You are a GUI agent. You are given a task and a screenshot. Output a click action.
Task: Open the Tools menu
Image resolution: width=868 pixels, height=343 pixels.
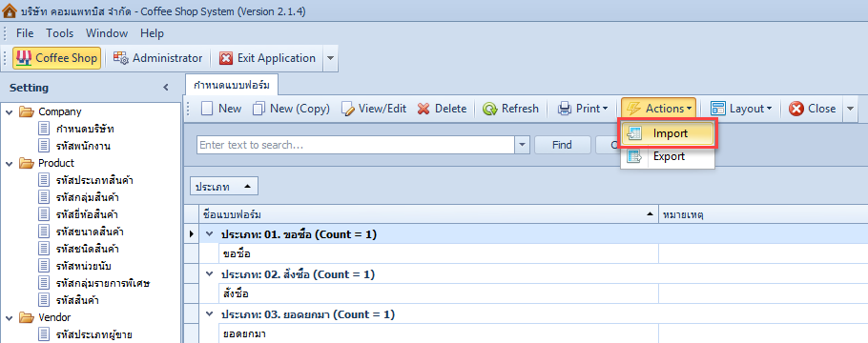[60, 33]
